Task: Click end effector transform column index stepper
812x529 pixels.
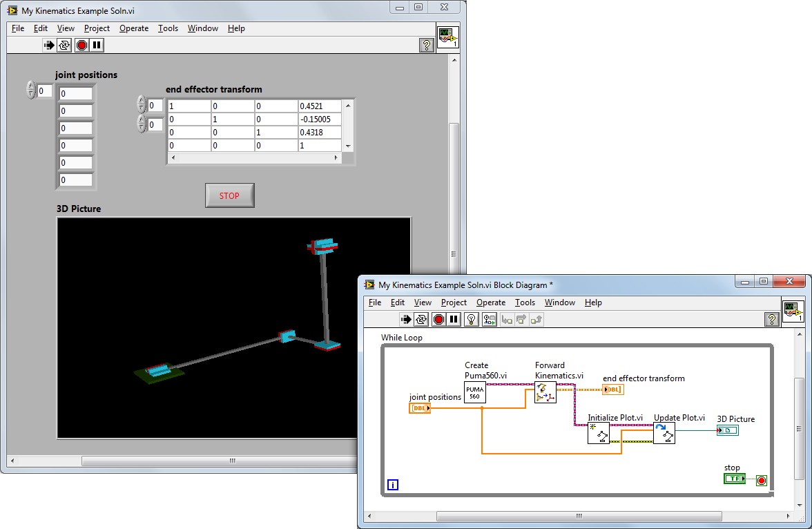Action: [x=142, y=124]
